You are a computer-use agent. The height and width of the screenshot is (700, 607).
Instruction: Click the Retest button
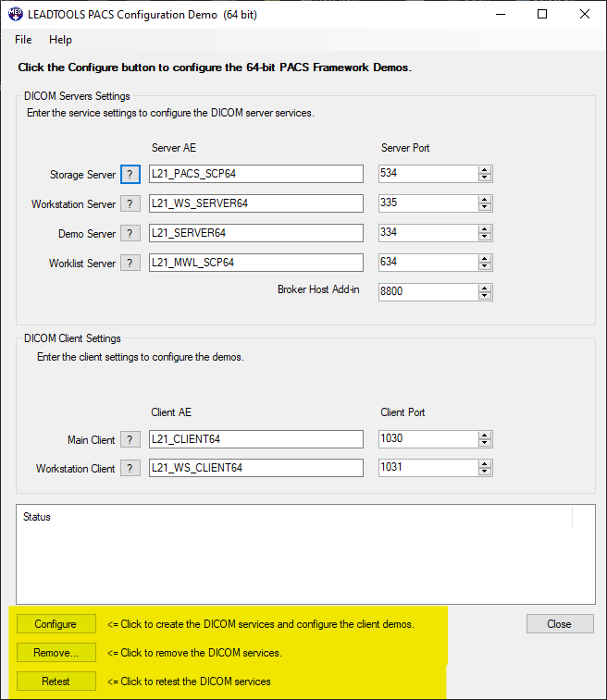point(56,681)
